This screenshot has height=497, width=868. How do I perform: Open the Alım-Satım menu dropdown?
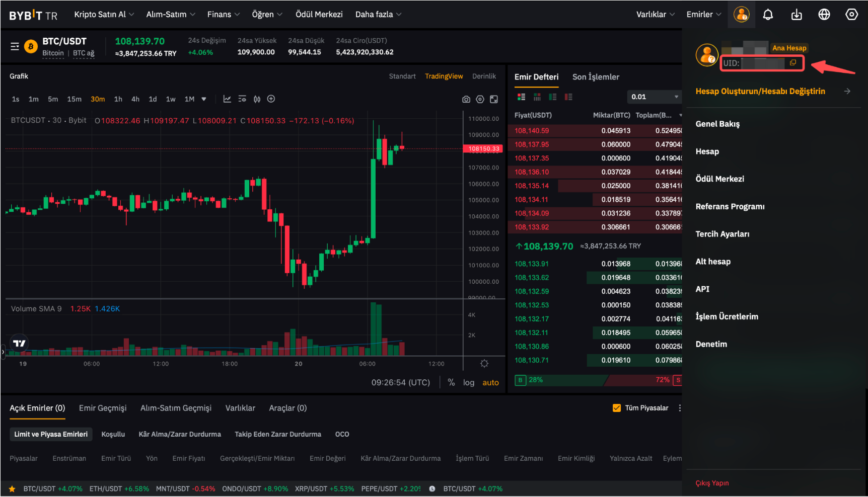pos(170,15)
